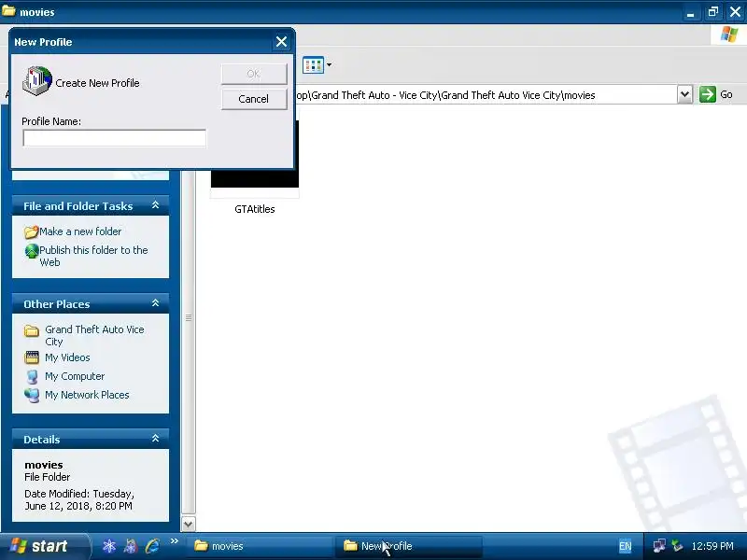Collapse the Other Places panel

(155, 303)
